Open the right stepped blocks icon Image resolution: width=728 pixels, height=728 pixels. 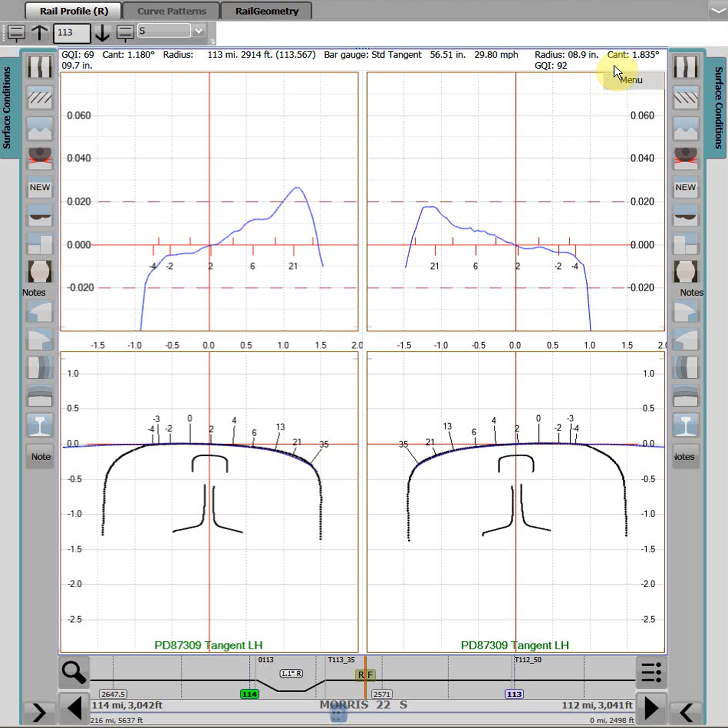685,243
